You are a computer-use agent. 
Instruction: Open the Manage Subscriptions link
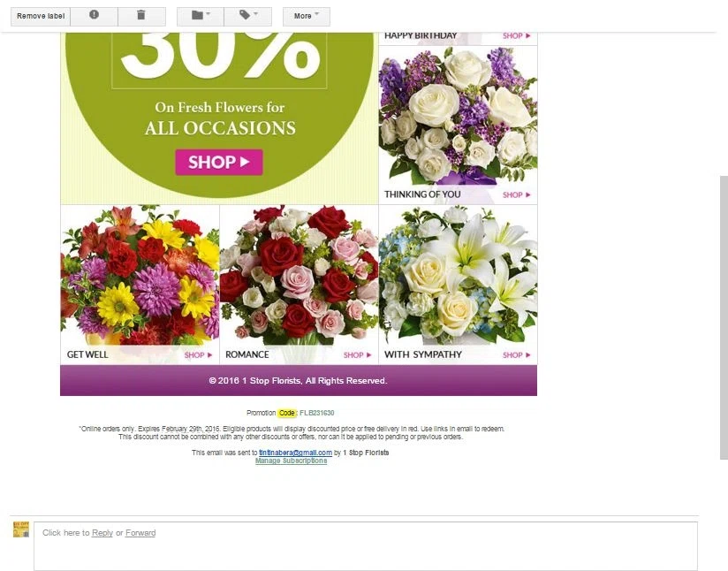tap(291, 461)
